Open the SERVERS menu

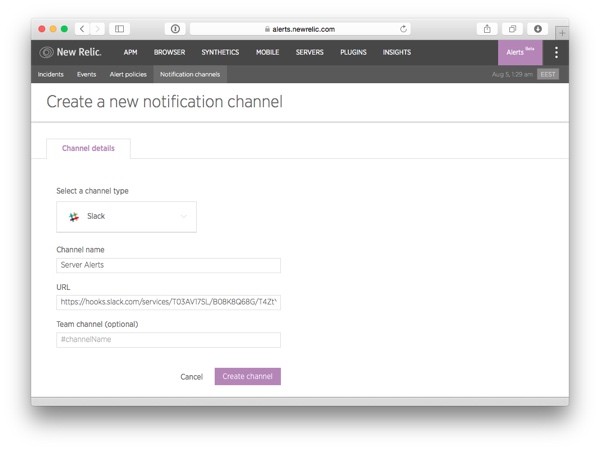(310, 52)
